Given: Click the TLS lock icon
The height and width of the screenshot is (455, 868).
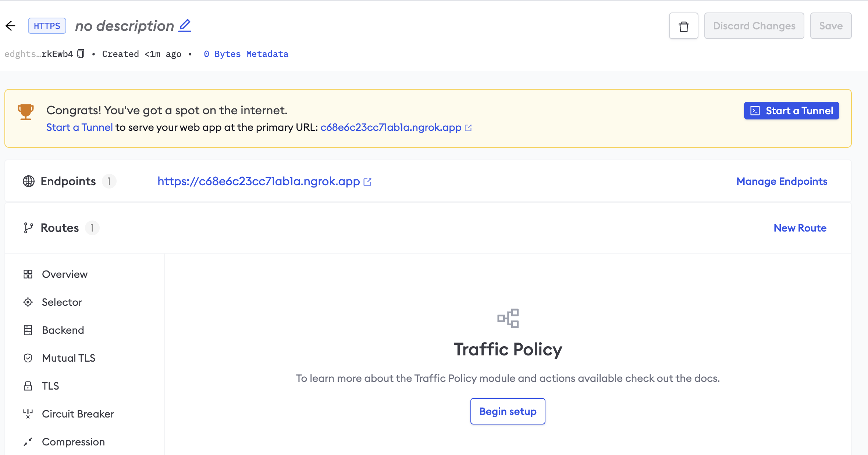Looking at the screenshot, I should [x=28, y=386].
